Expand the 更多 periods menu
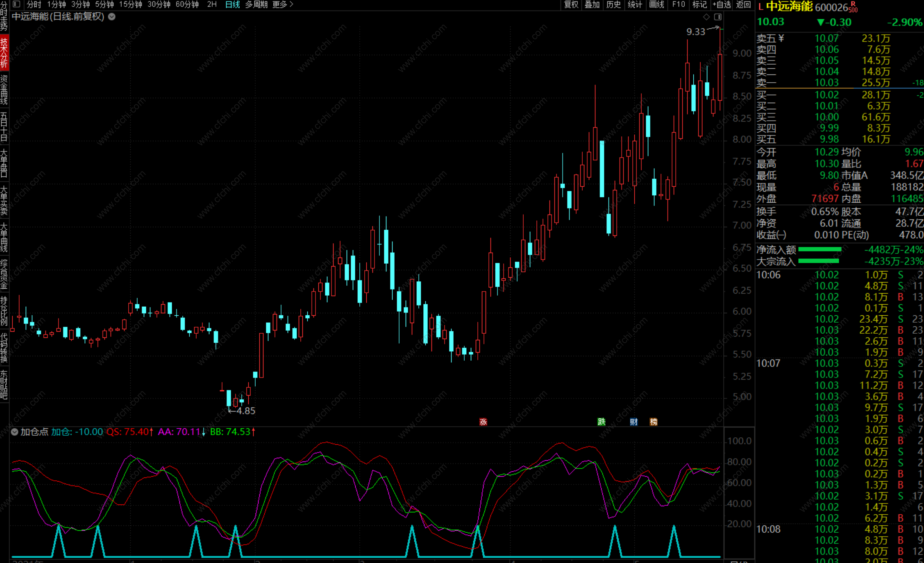This screenshot has height=563, width=924. 283,5
